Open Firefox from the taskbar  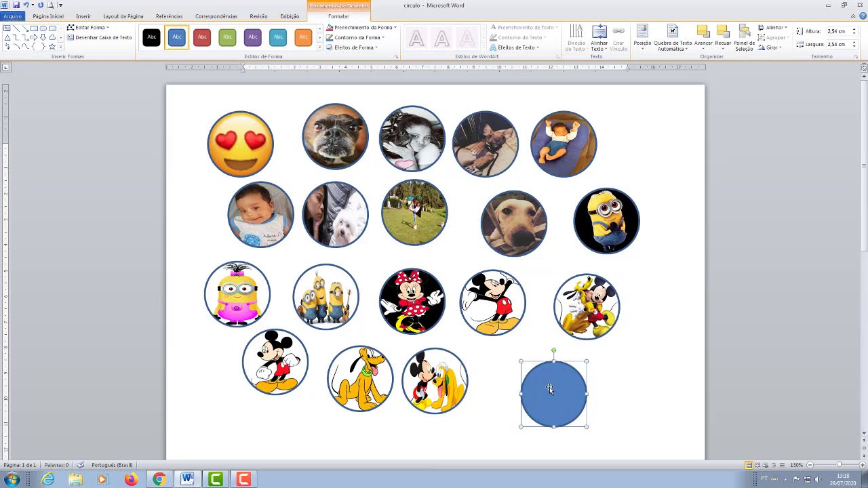pyautogui.click(x=131, y=480)
